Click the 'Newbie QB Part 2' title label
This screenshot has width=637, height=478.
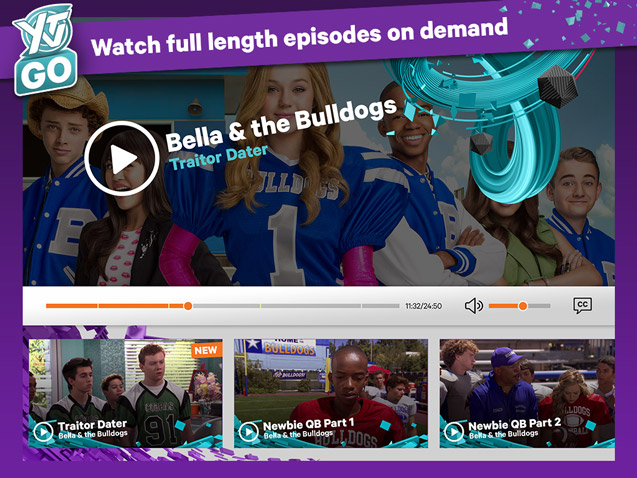click(x=515, y=424)
